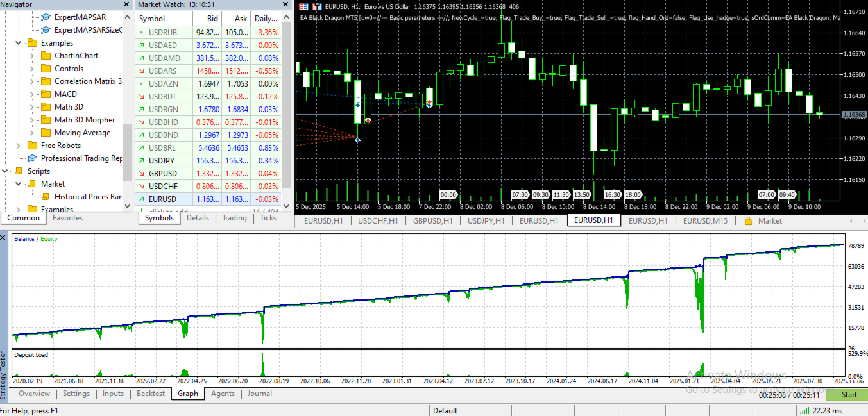Click the connection signal bars in status bar
Viewport: 868px width, 416px height.
point(804,410)
